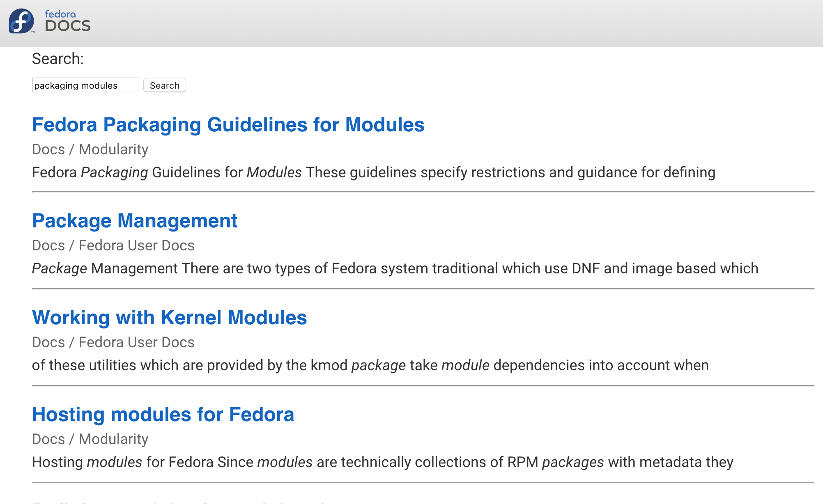Click the snippet mentioning the kmod package

point(370,365)
